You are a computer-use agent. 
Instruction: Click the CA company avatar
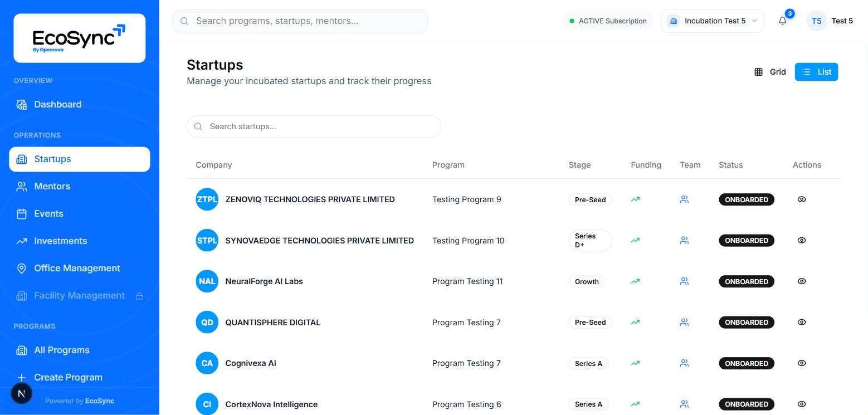point(207,363)
